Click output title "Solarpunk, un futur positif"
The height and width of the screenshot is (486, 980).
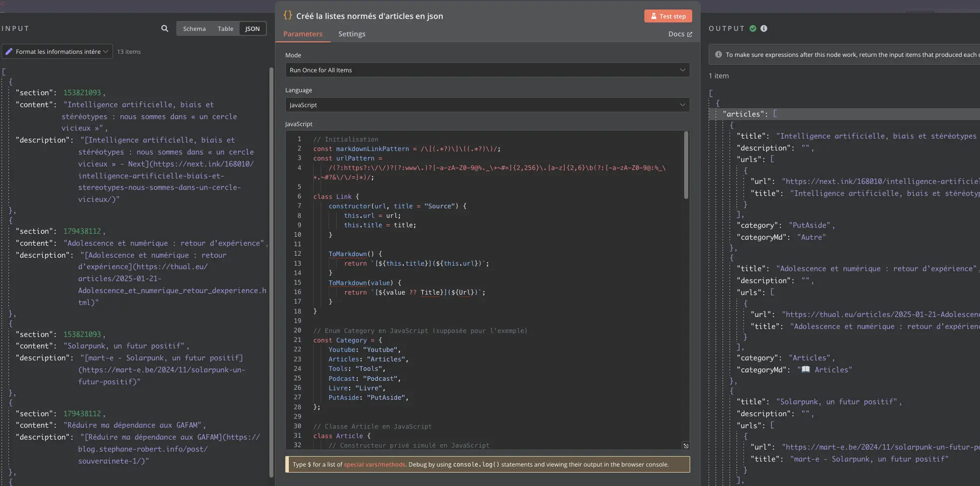[x=837, y=401]
